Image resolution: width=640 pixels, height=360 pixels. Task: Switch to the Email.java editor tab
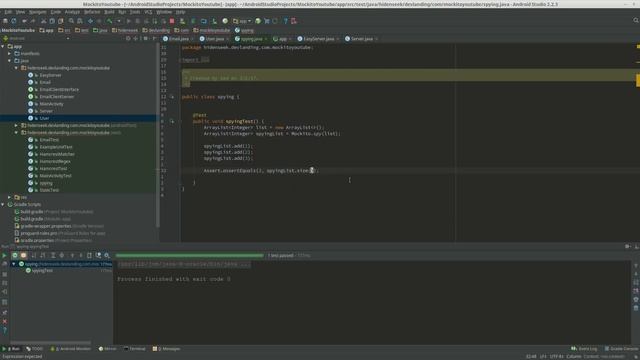[x=179, y=39]
